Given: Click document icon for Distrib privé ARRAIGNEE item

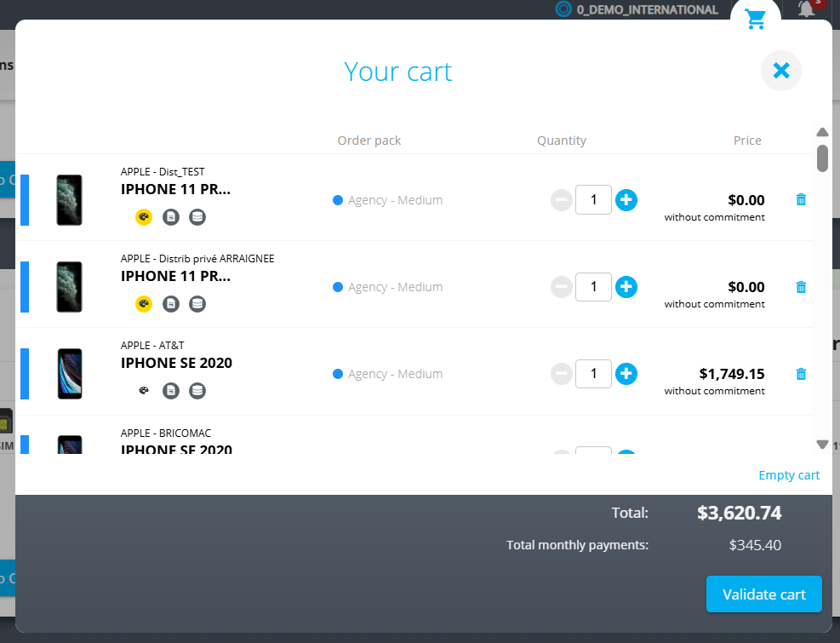Looking at the screenshot, I should (171, 304).
